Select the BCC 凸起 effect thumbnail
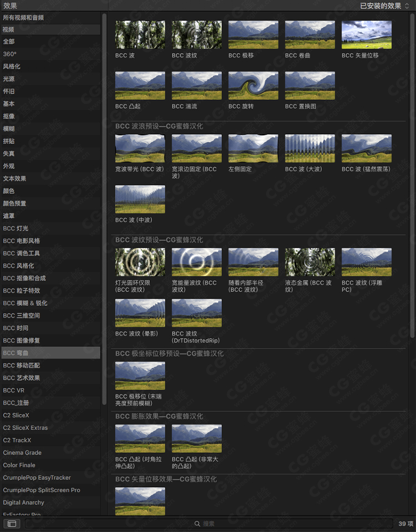This screenshot has height=532, width=416. click(140, 85)
